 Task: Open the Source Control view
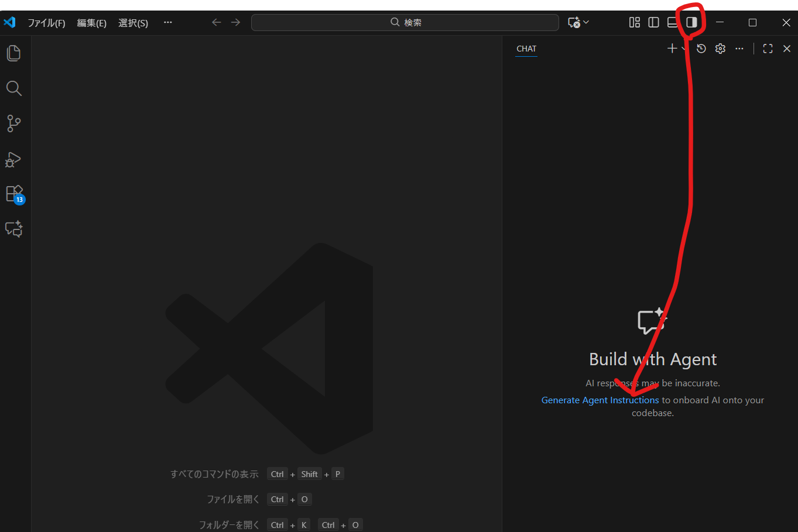[13, 123]
